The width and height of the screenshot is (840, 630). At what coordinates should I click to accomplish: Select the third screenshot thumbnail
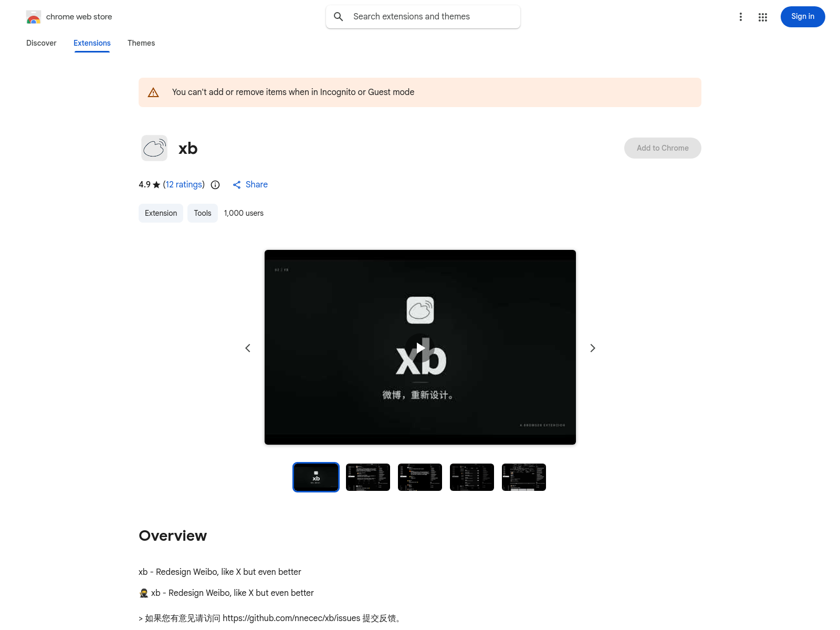[x=420, y=477]
